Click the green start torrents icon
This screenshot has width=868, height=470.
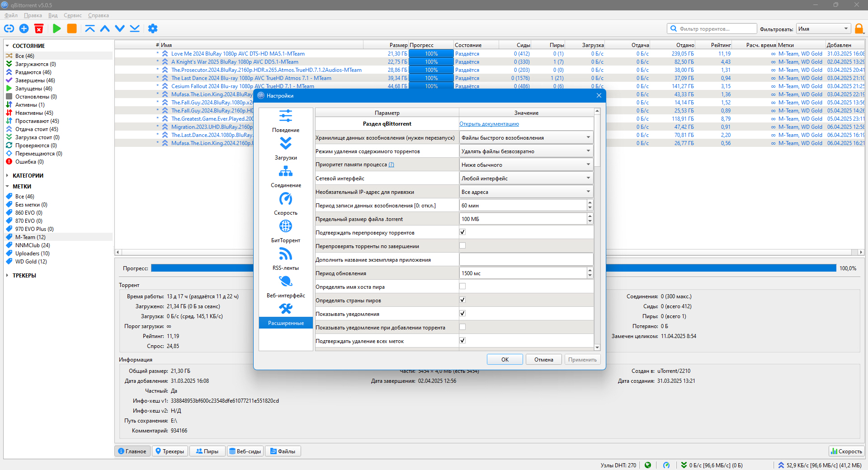pos(57,28)
